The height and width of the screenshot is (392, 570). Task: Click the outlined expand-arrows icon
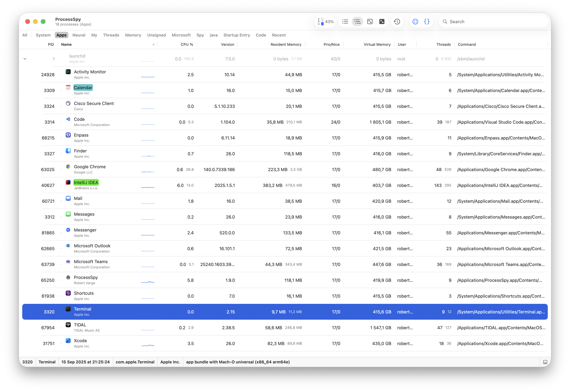pos(370,22)
